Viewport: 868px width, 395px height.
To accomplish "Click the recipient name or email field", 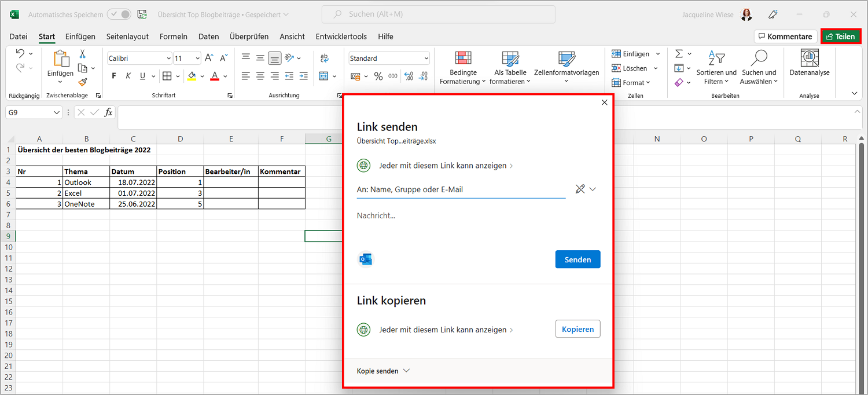I will (x=461, y=189).
